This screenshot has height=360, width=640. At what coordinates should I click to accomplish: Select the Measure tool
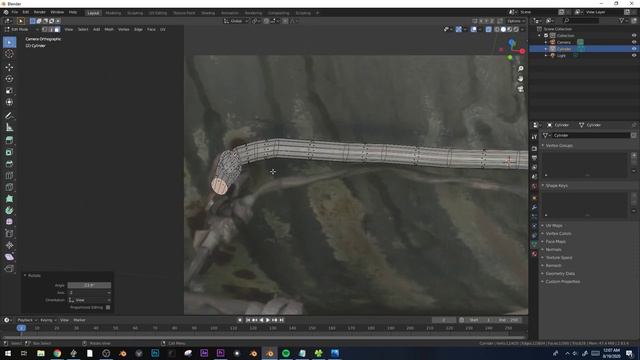click(9, 128)
